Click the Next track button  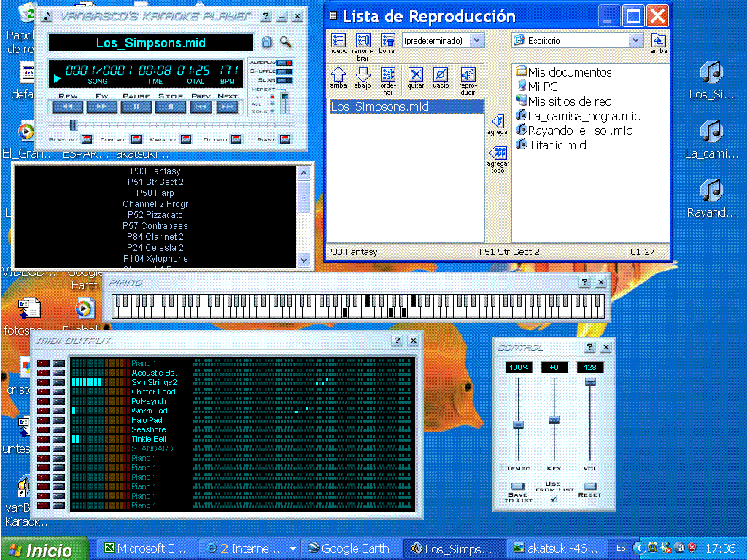tap(228, 106)
